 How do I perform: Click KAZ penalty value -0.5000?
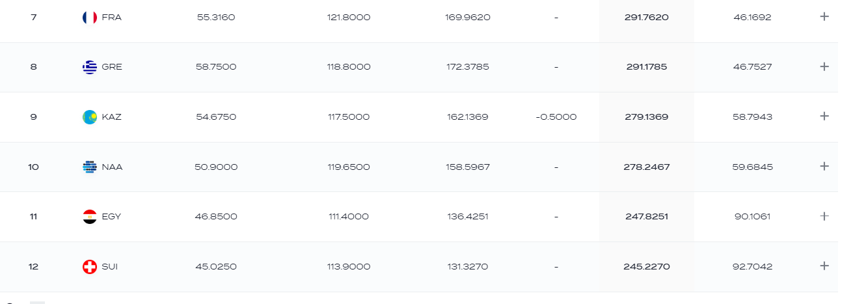(556, 117)
